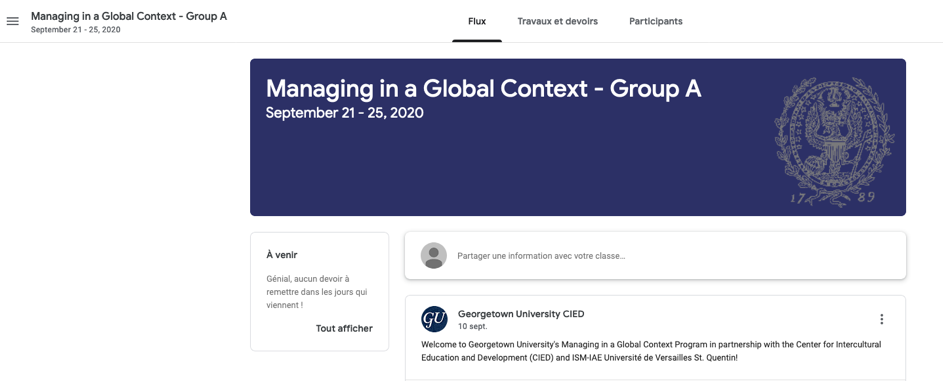Click the banner date September 21 - 25, 2020
Image resolution: width=943 pixels, height=381 pixels.
345,113
